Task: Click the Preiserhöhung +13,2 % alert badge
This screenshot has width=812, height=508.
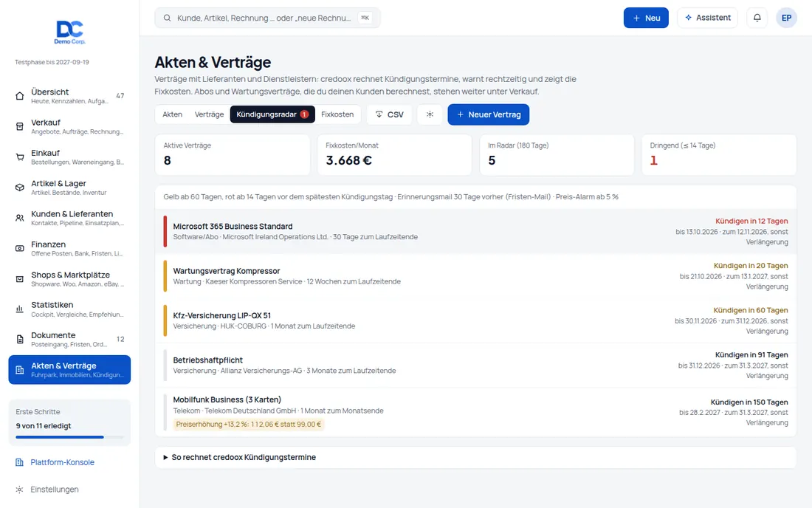Action: (x=249, y=425)
